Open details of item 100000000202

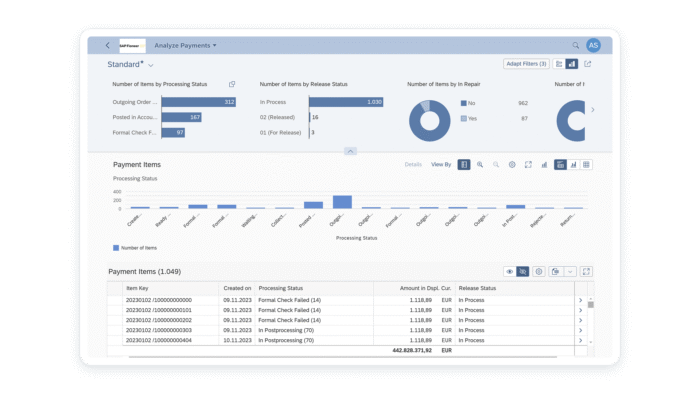580,320
